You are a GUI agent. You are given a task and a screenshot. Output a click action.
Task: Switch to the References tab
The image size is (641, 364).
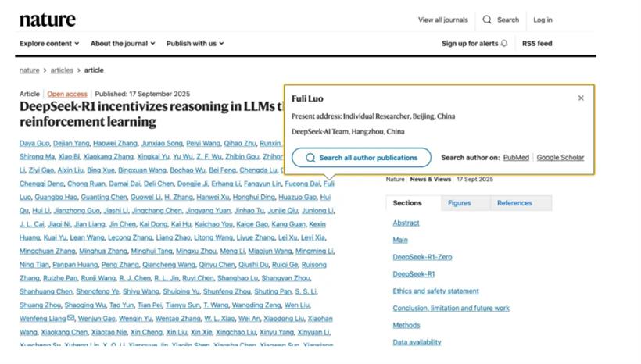521,203
